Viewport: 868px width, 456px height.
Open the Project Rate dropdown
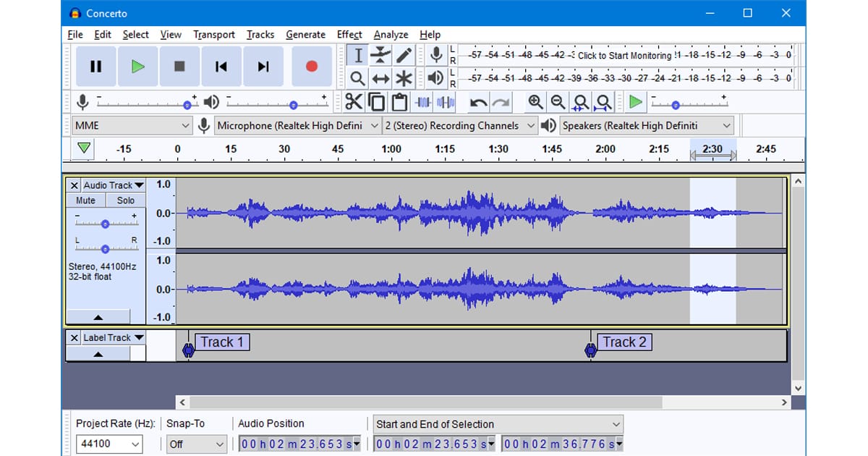pyautogui.click(x=109, y=444)
